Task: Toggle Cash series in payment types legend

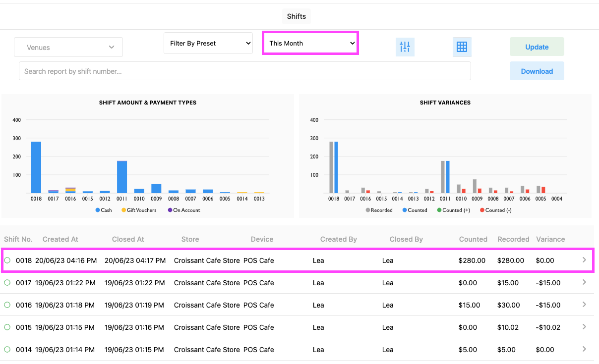Action: click(x=104, y=210)
